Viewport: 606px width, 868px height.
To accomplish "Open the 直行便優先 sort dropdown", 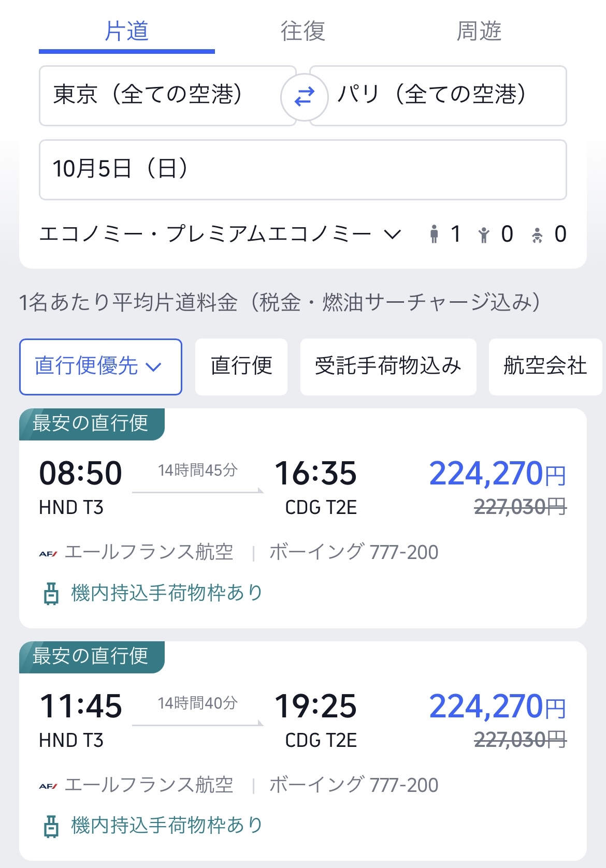I will pyautogui.click(x=100, y=366).
